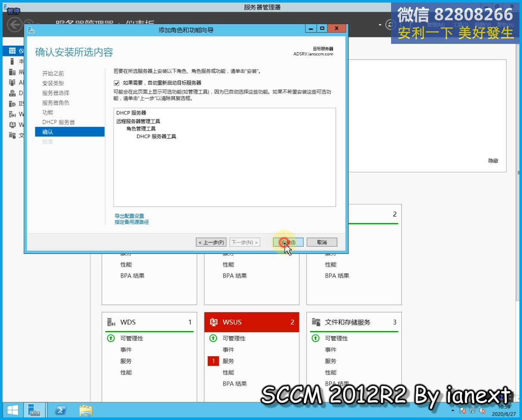Click the 文件和存储服务 tile header
This screenshot has width=522, height=420.
[x=354, y=322]
